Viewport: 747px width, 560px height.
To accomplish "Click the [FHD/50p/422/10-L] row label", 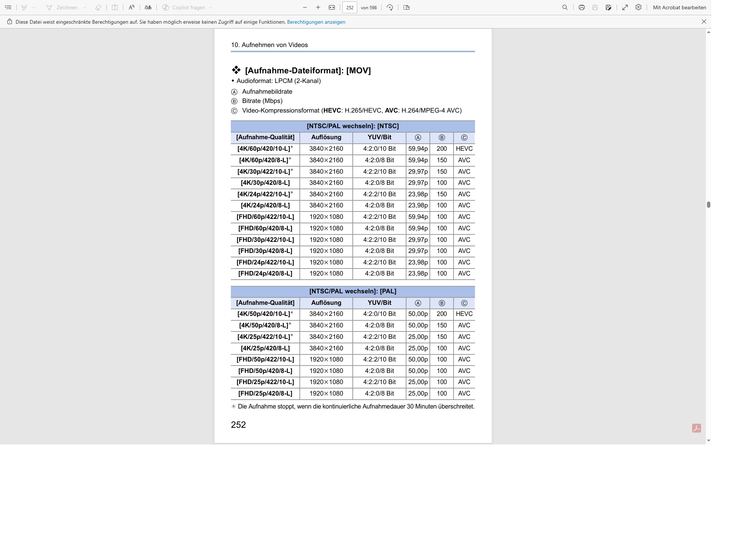I will (265, 360).
